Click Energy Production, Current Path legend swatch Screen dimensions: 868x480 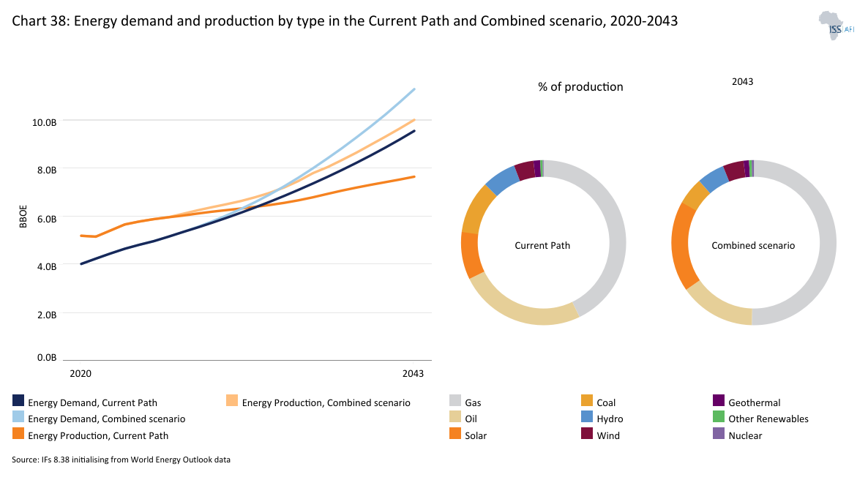[19, 434]
